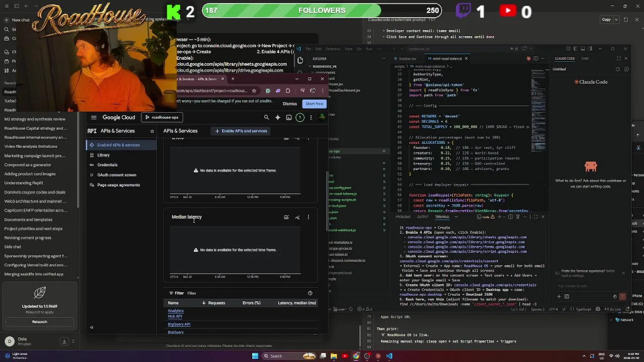
Task: Open Google Cloud notifications badge showing 1
Action: click(x=300, y=117)
